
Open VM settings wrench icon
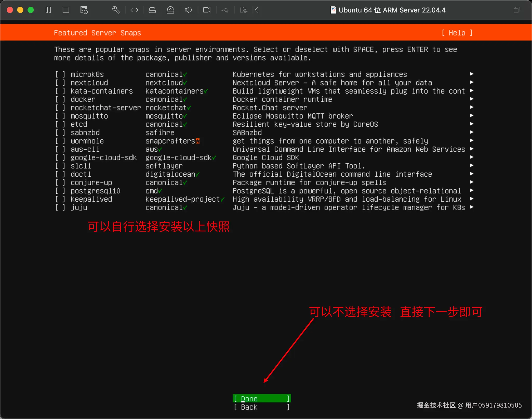(x=116, y=10)
